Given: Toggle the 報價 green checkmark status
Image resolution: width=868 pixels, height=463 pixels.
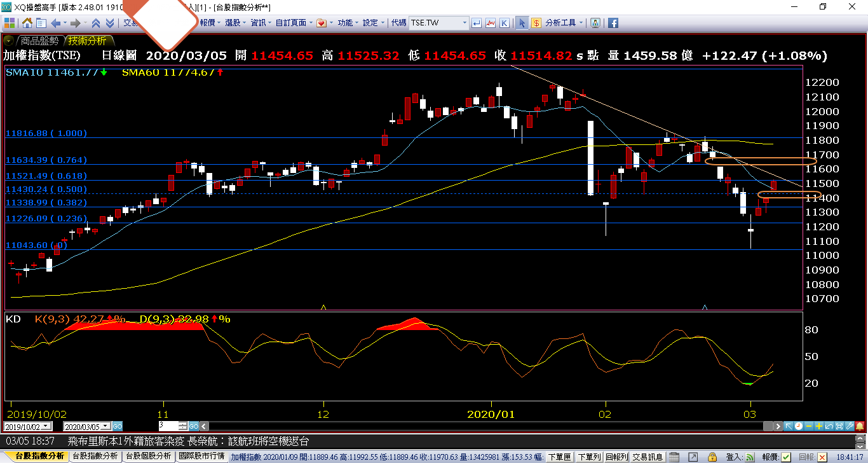Looking at the screenshot, I should 787,457.
